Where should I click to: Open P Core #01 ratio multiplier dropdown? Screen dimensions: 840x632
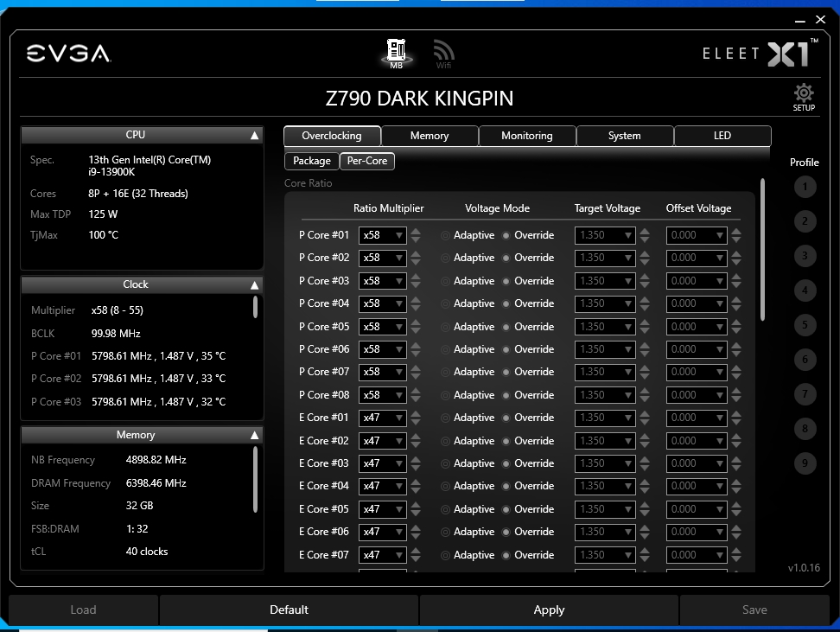[383, 235]
